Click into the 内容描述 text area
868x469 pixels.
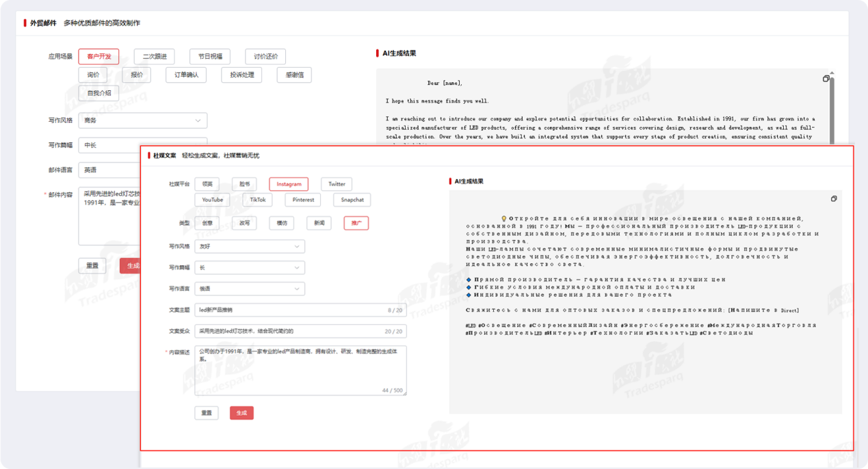click(300, 369)
